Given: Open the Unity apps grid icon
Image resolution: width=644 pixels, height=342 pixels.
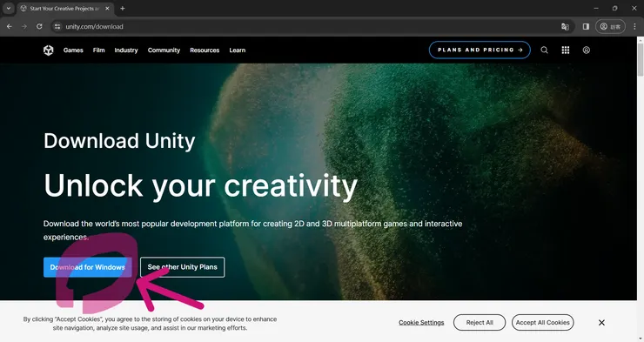Looking at the screenshot, I should click(x=566, y=50).
